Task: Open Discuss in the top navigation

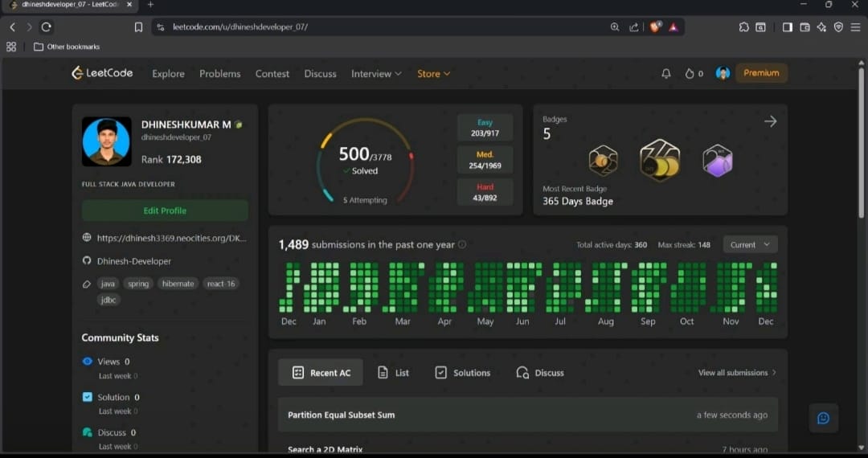Action: pos(320,74)
